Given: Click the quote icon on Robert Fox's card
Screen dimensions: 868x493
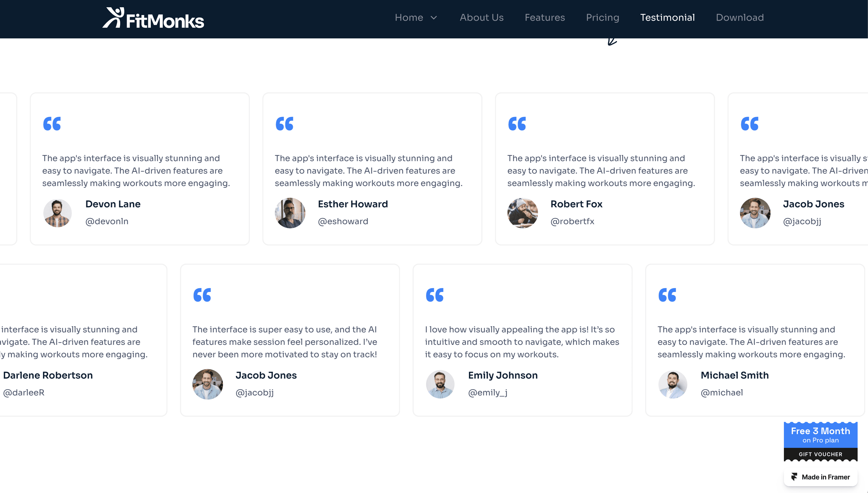Looking at the screenshot, I should click(517, 124).
